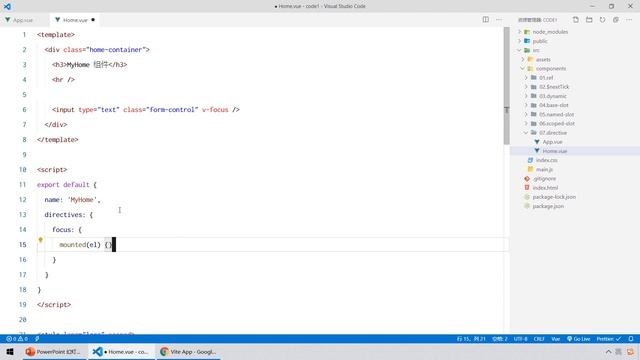Change indentation spaces setting in status bar
The image size is (640, 360).
pos(500,339)
